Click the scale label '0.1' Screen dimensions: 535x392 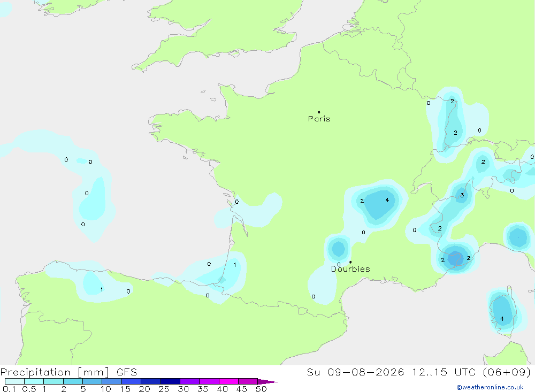[x=9, y=389]
